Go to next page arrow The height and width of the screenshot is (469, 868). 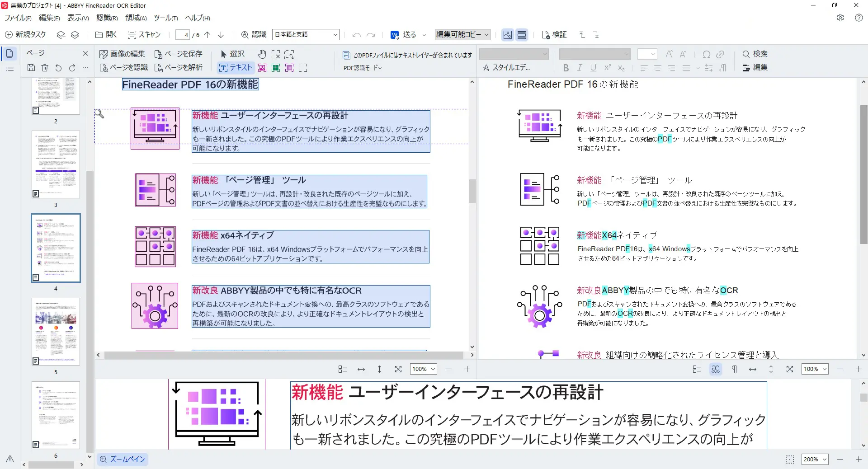coord(221,35)
